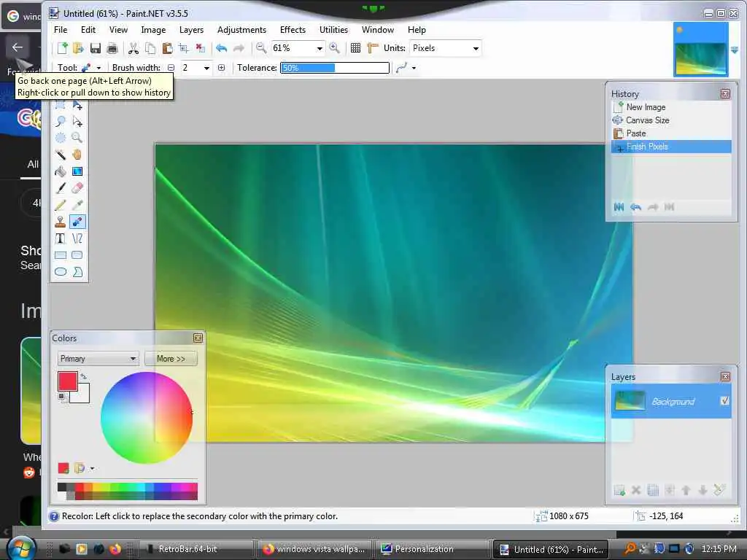Viewport: 747px width, 560px height.
Task: Click the Deselect toolbar icon
Action: click(x=201, y=48)
